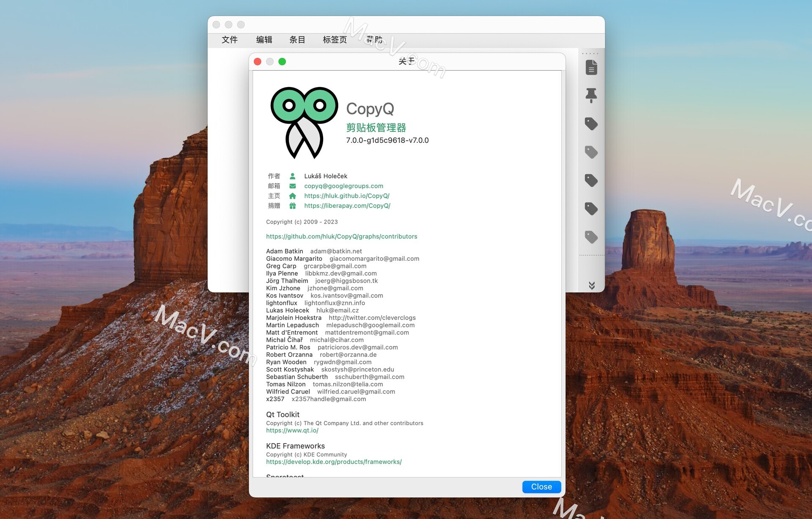
Task: Click contributor name Jörg Thalheim
Action: pos(287,281)
